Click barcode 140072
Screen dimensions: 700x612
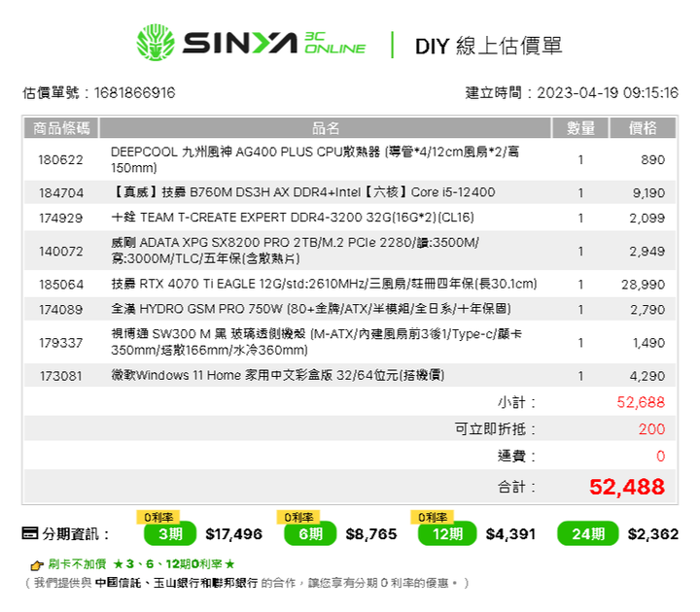60,252
